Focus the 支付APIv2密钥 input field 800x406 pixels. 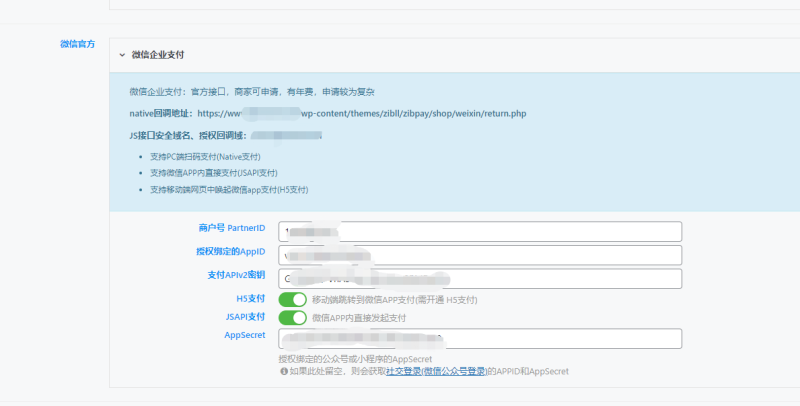tap(480, 278)
